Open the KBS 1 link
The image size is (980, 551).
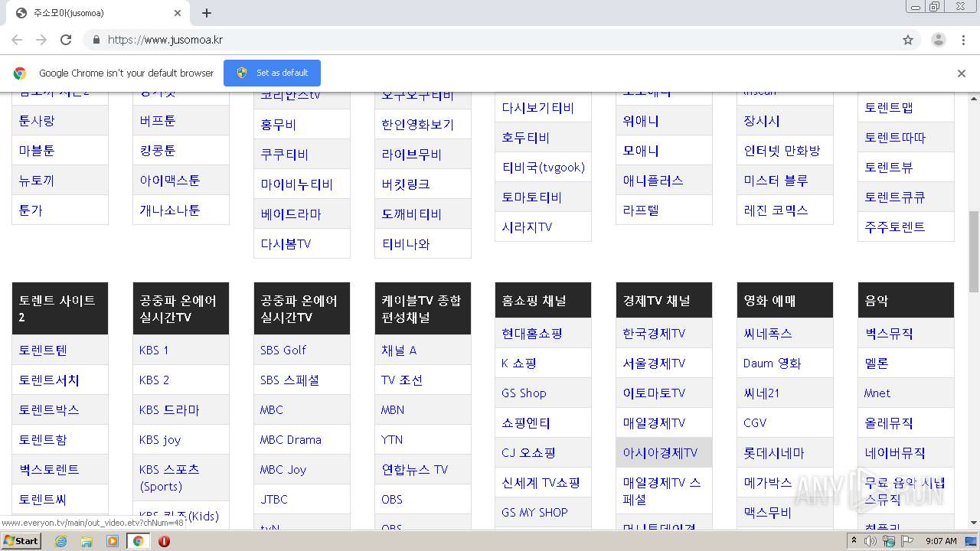[154, 350]
